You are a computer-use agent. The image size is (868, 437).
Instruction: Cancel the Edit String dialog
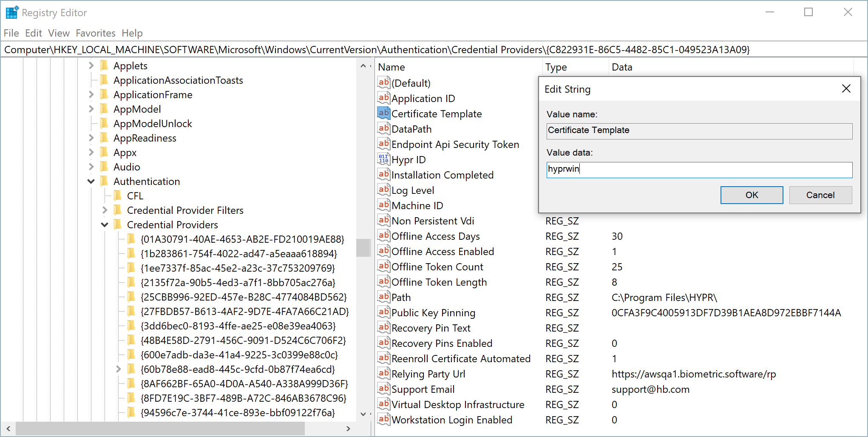pos(820,195)
